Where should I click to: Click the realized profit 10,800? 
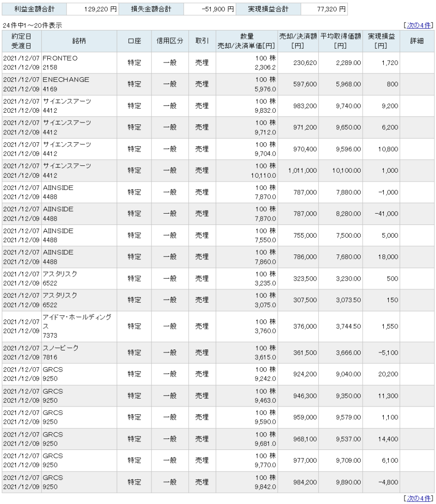(388, 149)
